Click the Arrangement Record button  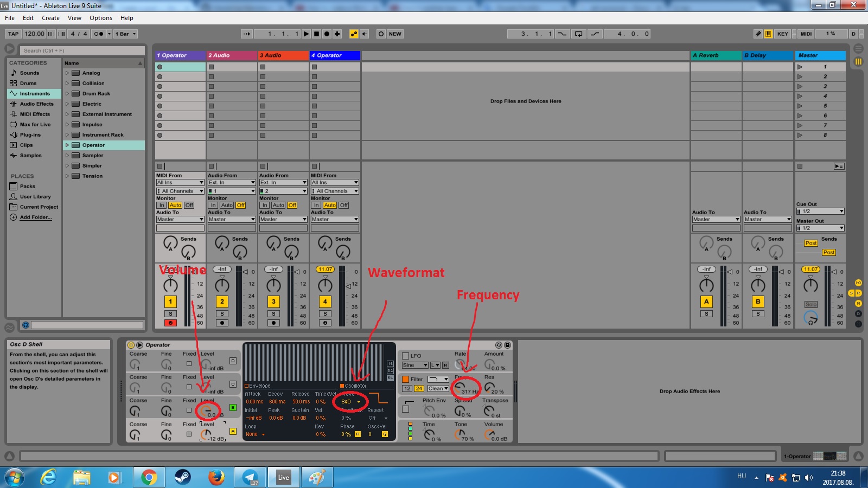click(x=327, y=34)
